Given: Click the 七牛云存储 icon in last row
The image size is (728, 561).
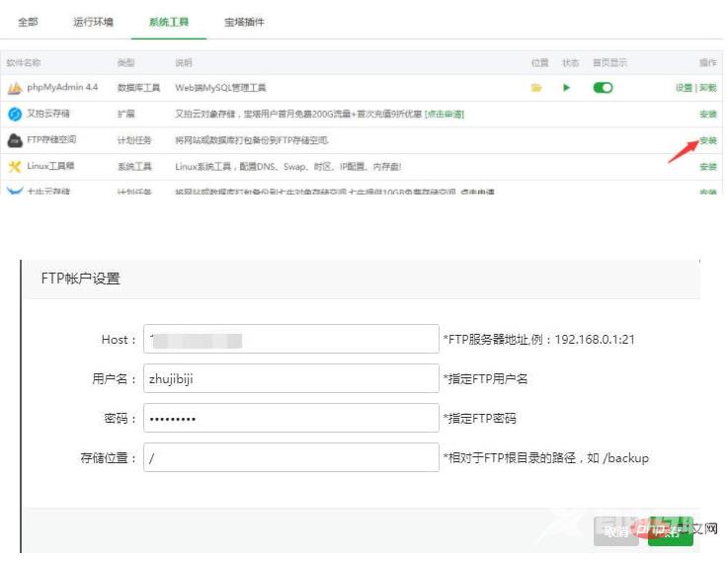Looking at the screenshot, I should click(x=15, y=190).
